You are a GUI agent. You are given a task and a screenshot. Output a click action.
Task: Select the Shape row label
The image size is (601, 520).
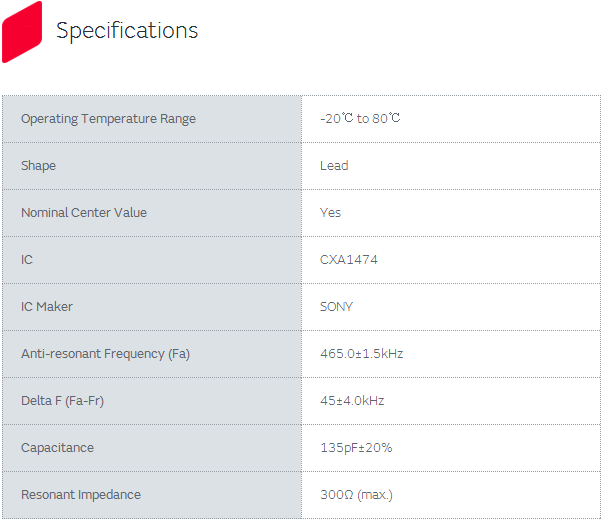38,166
